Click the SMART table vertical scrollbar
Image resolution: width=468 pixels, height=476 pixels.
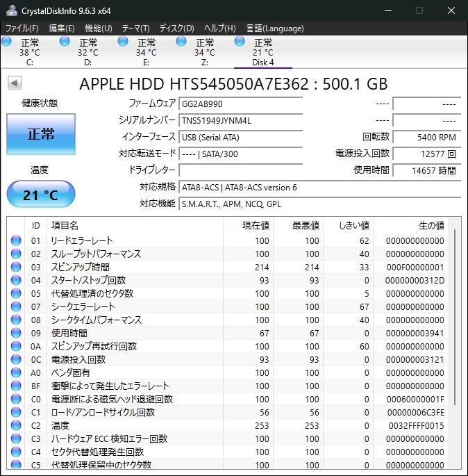pos(454,317)
